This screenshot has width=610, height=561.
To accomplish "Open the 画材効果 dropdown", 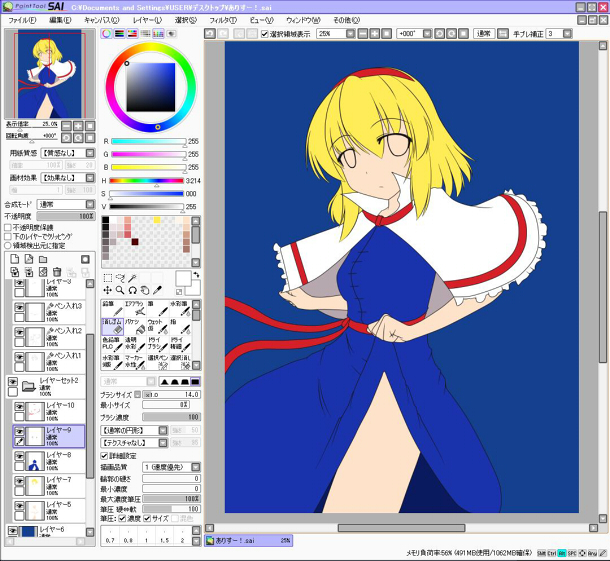I will tap(68, 178).
